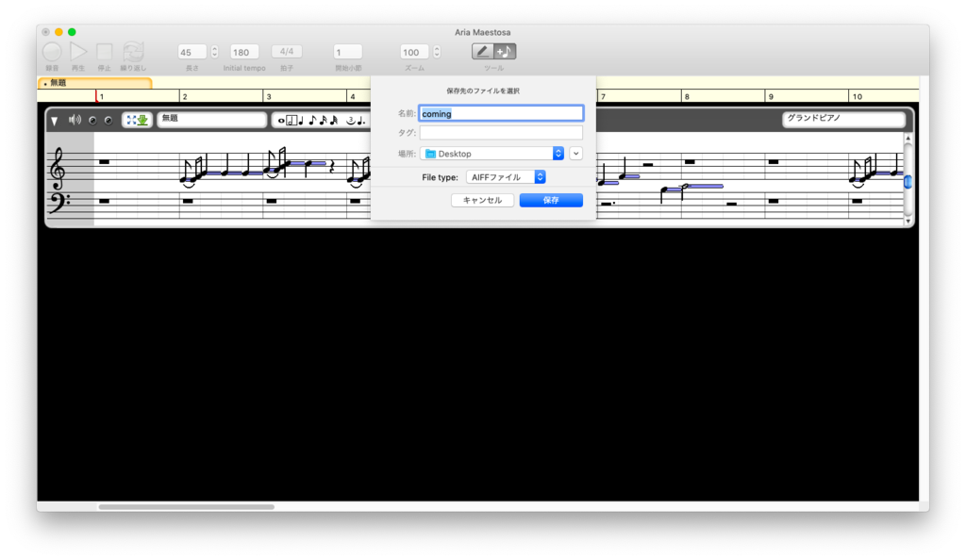Adjust the length stepper arrows
This screenshot has width=966, height=560.
[214, 52]
